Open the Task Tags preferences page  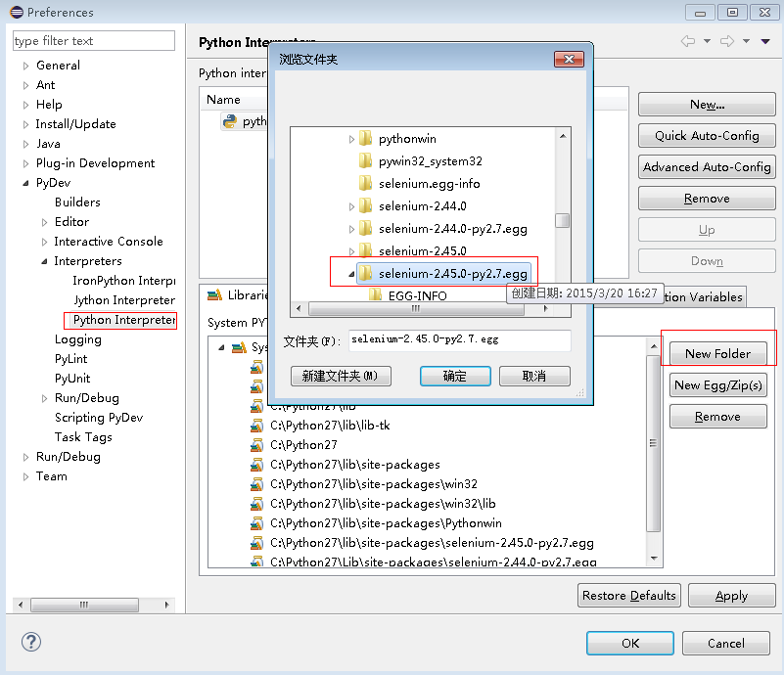(83, 437)
